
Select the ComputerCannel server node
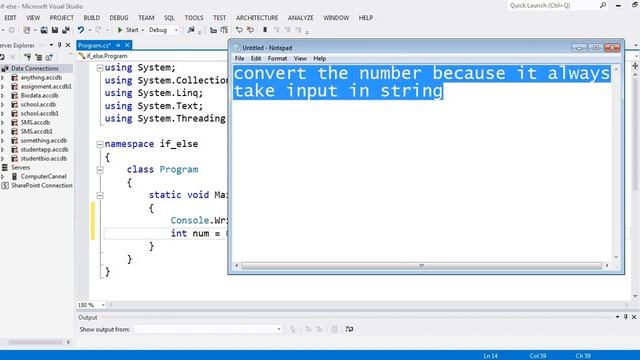click(43, 176)
